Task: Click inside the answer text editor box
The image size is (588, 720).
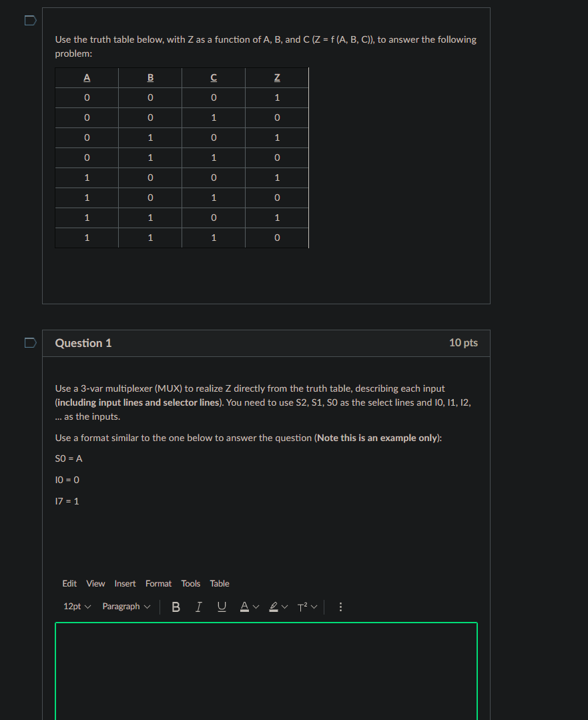Action: pyautogui.click(x=266, y=671)
